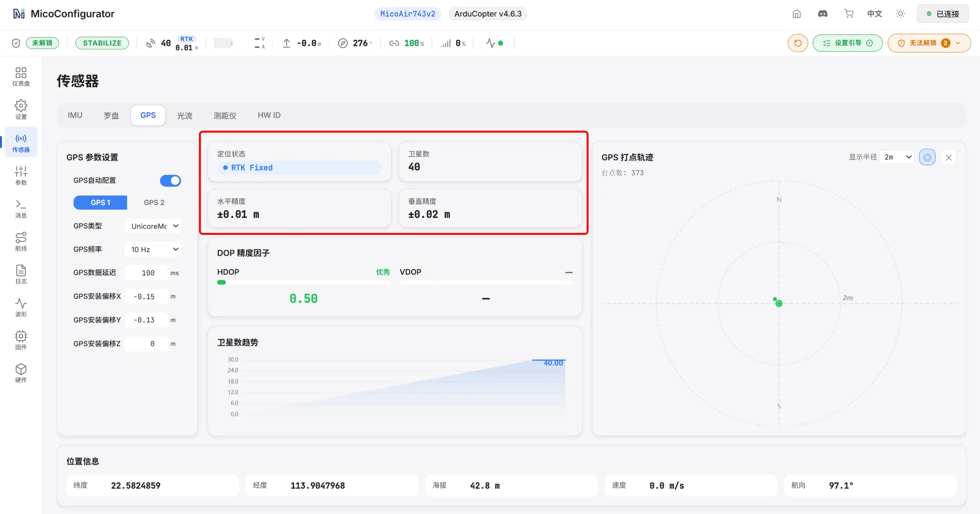This screenshot has width=980, height=514.
Task: Close the GPS 打点轨迹 panel
Action: (x=949, y=157)
